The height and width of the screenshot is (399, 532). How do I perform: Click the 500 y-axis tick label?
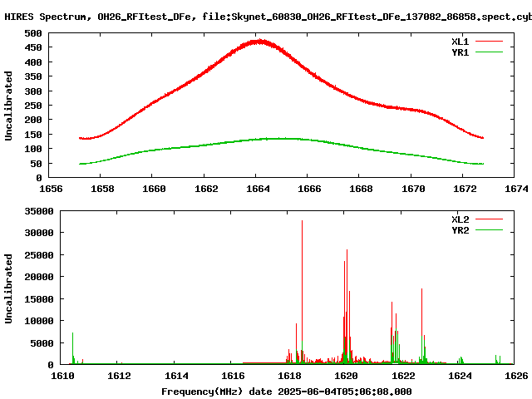point(33,33)
